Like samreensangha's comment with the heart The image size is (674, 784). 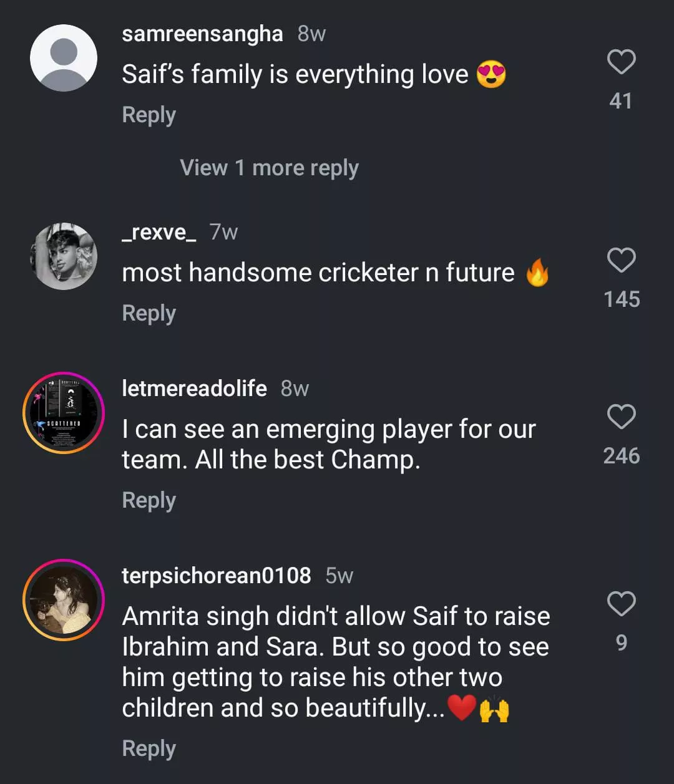click(621, 62)
